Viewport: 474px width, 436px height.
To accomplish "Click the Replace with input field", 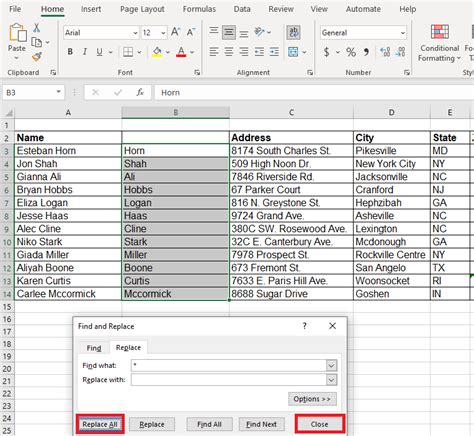I will coord(229,380).
